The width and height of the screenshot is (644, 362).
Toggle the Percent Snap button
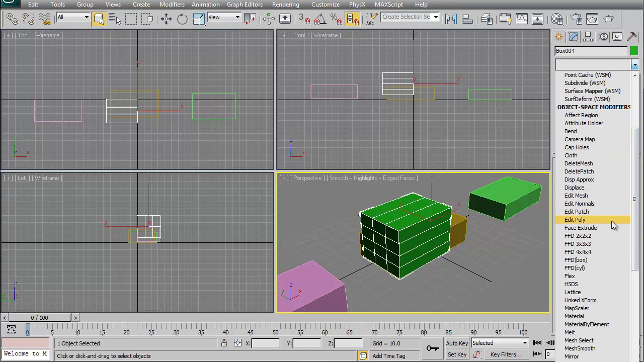[336, 19]
